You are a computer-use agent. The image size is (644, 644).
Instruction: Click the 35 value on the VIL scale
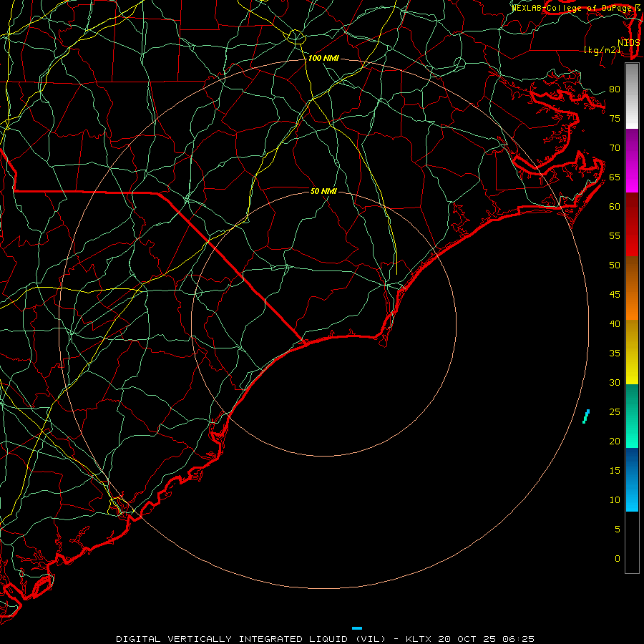pos(615,353)
